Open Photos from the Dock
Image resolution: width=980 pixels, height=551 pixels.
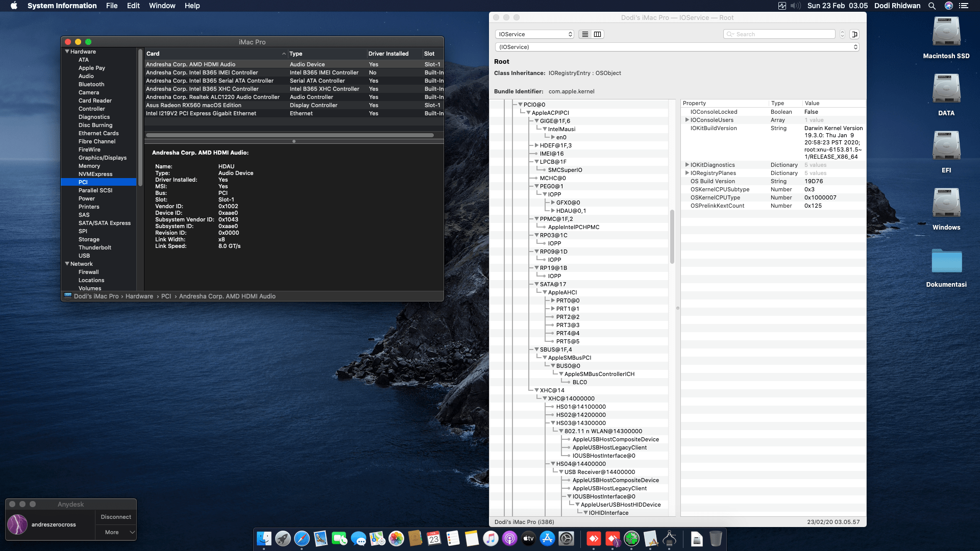(396, 538)
